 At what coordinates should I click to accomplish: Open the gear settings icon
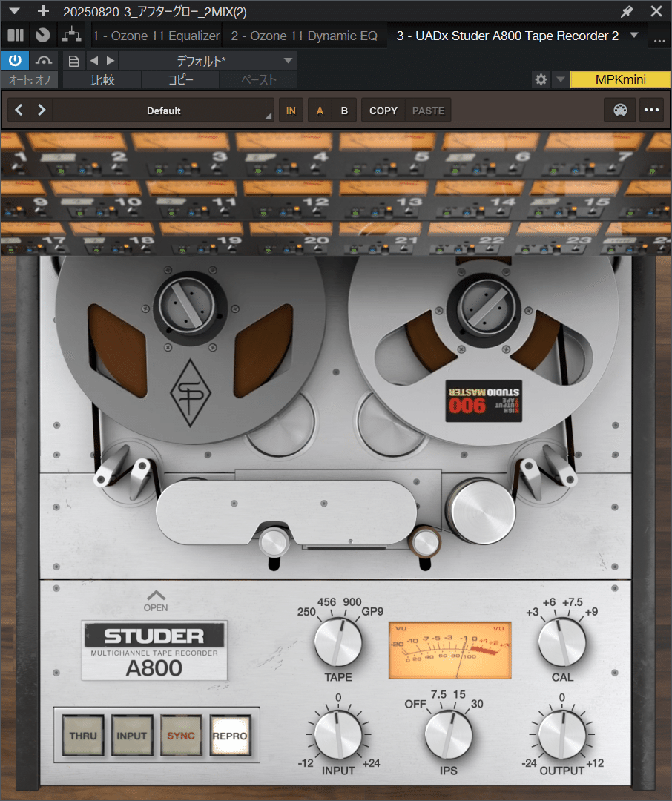(x=541, y=79)
